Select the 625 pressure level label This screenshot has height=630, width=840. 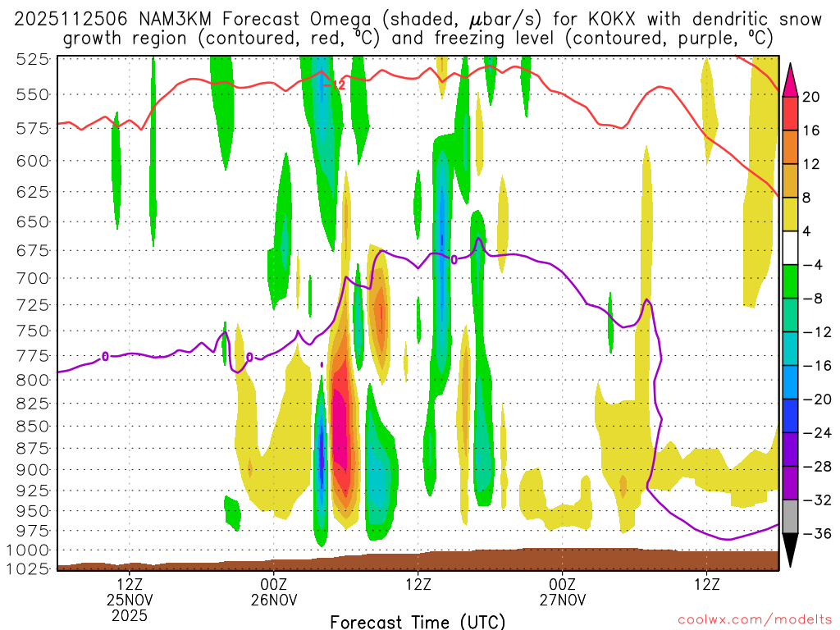[x=33, y=192]
